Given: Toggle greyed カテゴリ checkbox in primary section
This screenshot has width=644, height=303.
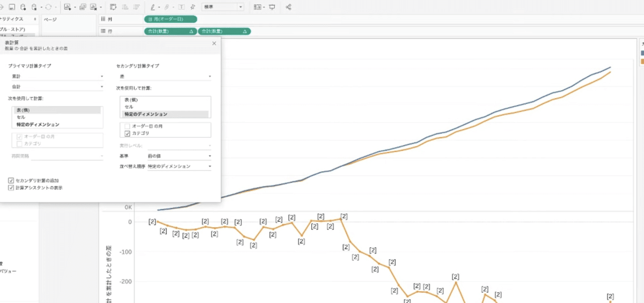Looking at the screenshot, I should point(19,144).
